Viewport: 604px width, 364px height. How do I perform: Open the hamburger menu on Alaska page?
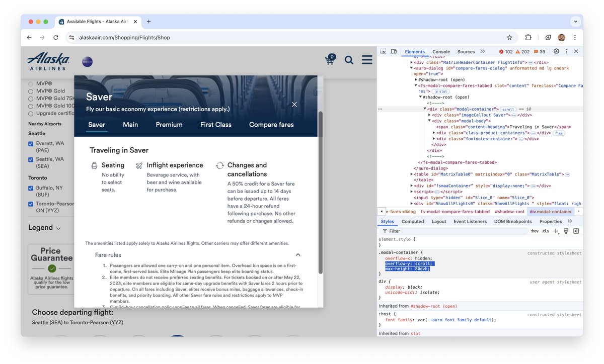pyautogui.click(x=367, y=60)
